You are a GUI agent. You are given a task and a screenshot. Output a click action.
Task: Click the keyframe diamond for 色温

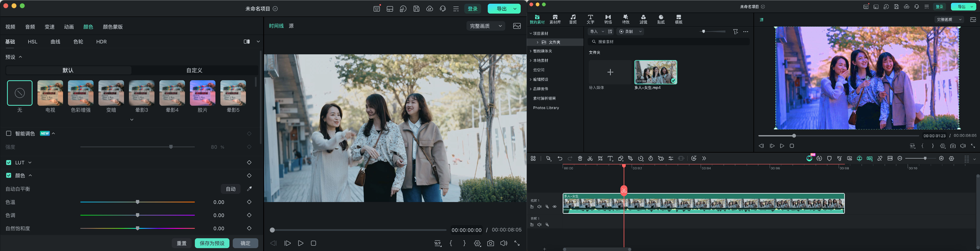tap(249, 202)
